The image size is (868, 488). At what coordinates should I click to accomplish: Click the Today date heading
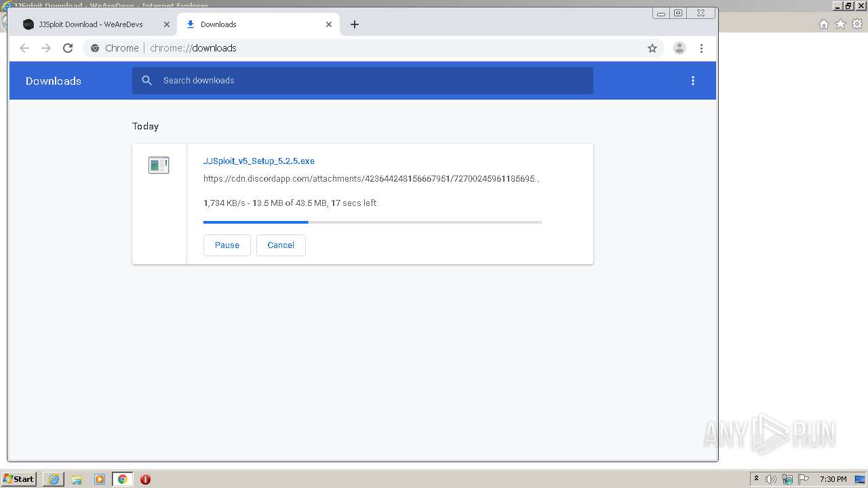(x=146, y=127)
